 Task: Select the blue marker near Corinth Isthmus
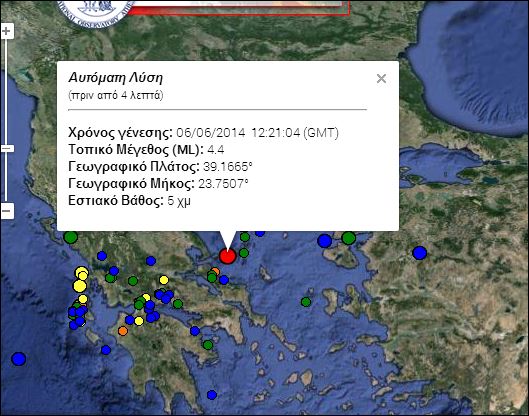click(x=195, y=331)
